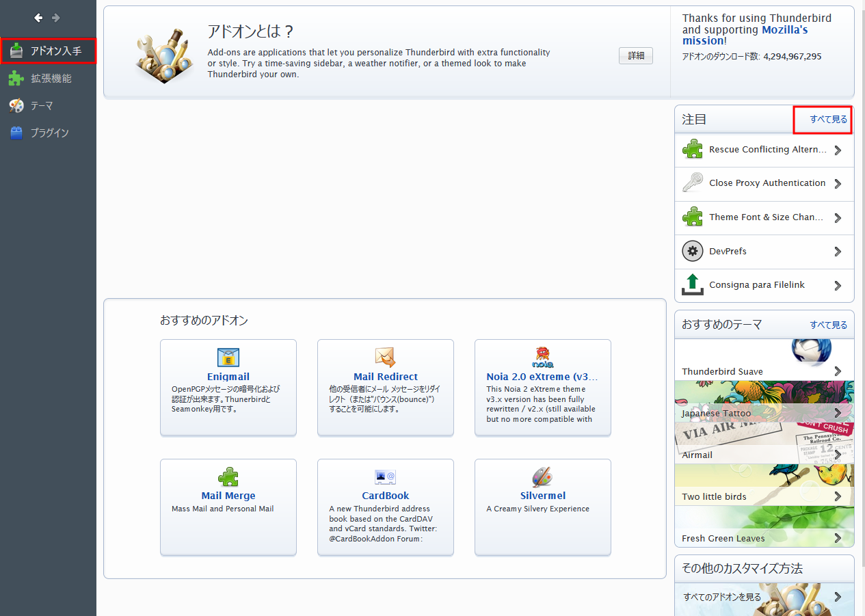865x616 pixels.
Task: Click the Consigna para Filelink text
Action: pyautogui.click(x=757, y=285)
